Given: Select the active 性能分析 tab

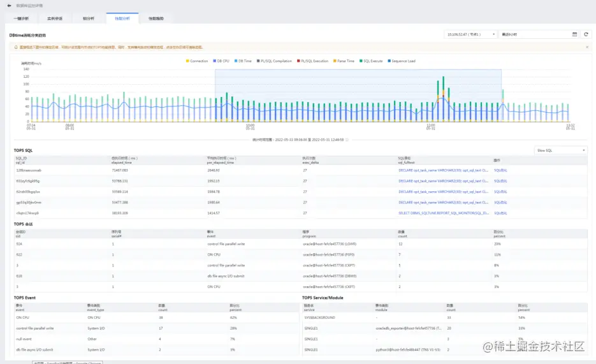Looking at the screenshot, I should [x=122, y=18].
